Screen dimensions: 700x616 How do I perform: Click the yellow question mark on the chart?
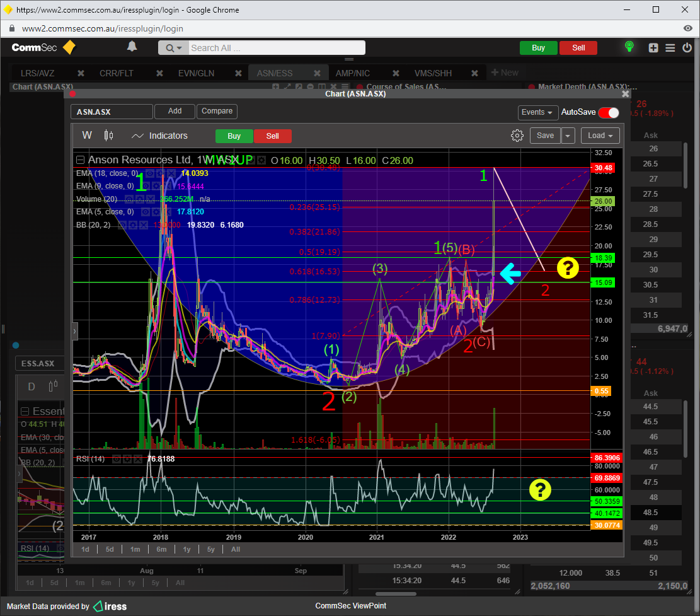568,268
